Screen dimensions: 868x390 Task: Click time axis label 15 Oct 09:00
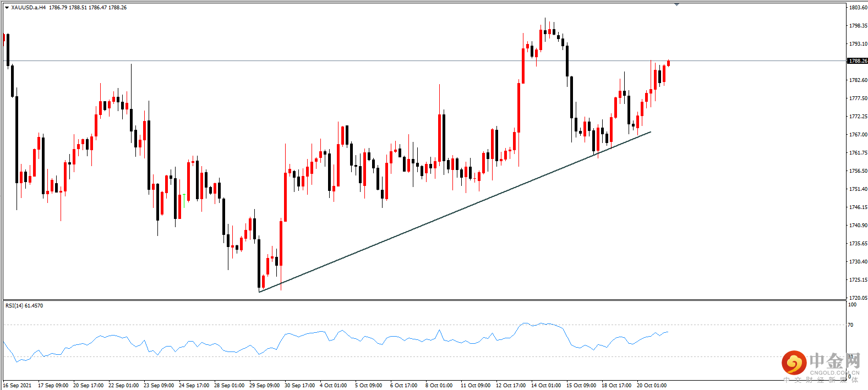click(581, 386)
